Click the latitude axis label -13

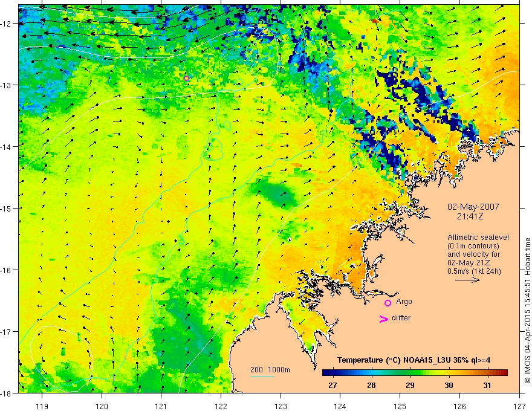coord(6,85)
